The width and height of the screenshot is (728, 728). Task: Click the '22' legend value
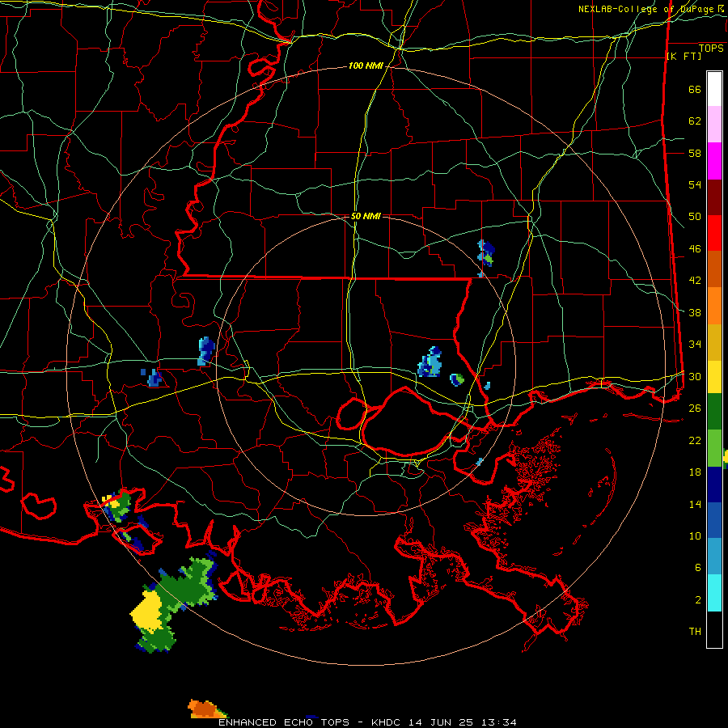695,440
